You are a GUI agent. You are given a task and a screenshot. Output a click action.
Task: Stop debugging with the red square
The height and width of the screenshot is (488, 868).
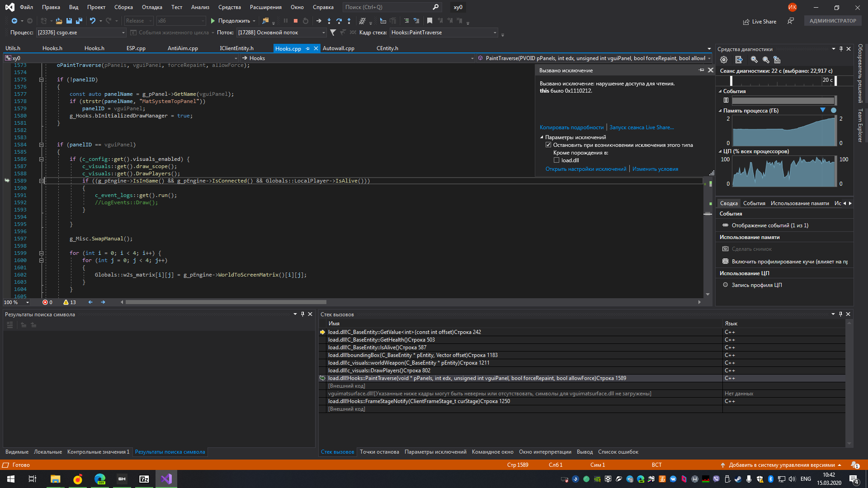click(296, 21)
